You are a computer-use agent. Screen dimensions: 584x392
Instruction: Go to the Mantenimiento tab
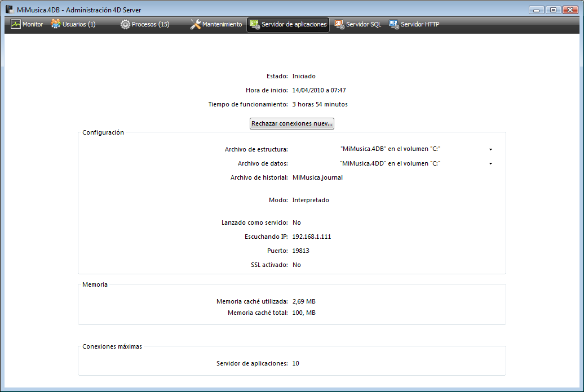[216, 24]
